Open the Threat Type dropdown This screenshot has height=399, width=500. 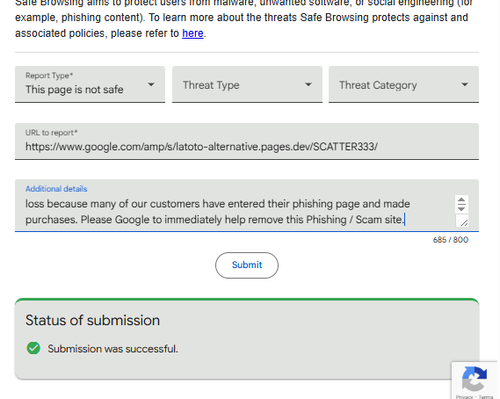tap(247, 84)
